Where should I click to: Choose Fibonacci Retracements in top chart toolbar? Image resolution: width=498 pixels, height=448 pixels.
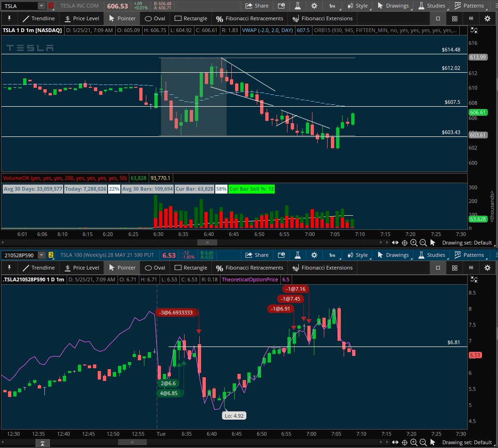250,18
